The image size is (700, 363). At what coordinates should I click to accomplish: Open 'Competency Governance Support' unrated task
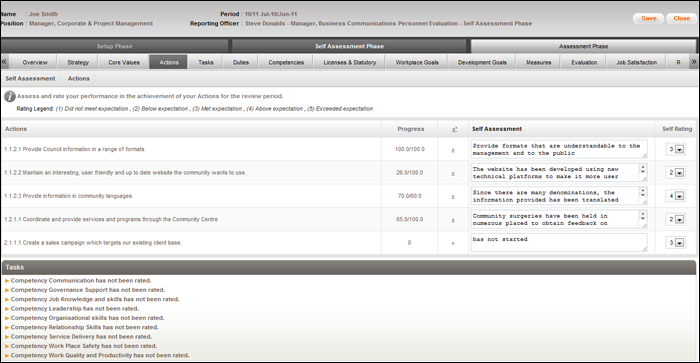click(x=88, y=290)
